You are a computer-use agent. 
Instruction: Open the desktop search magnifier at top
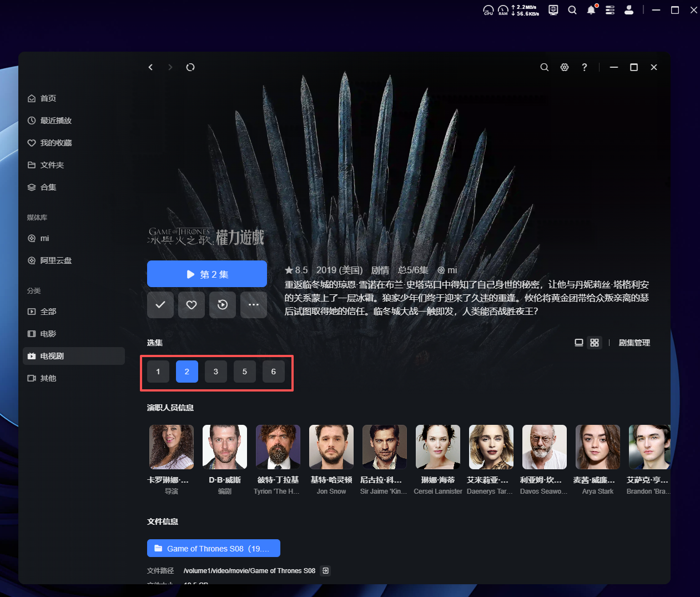[572, 10]
